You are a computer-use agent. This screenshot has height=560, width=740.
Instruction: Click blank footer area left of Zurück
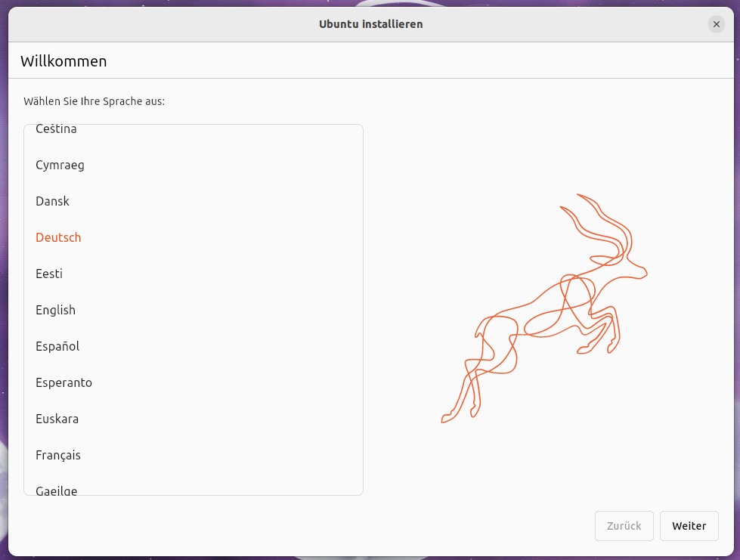coord(302,526)
